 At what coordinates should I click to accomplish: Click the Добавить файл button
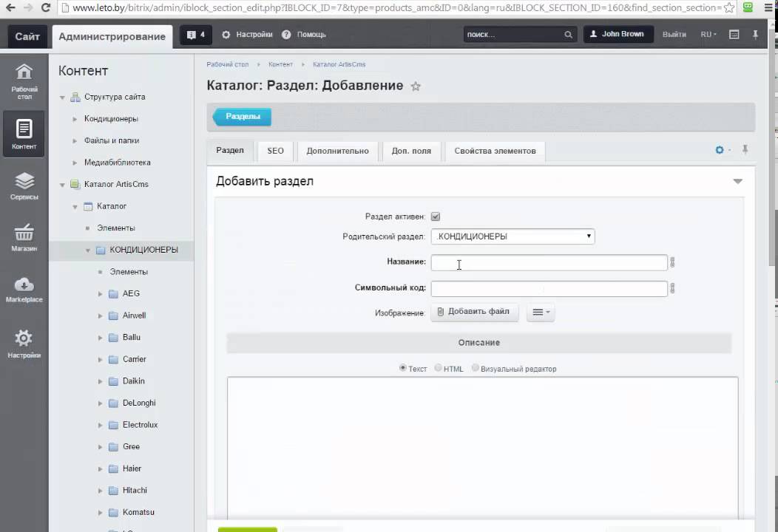tap(474, 312)
